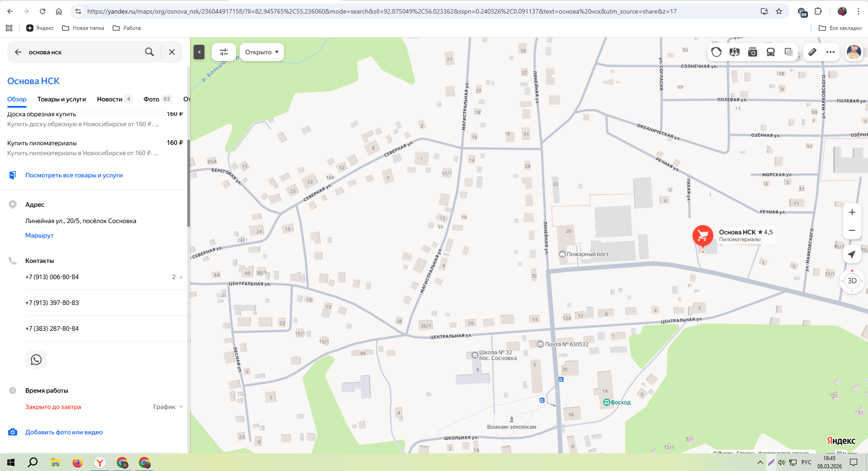This screenshot has width=868, height=471.
Task: Zoom out the map with minus button
Action: coord(852,230)
